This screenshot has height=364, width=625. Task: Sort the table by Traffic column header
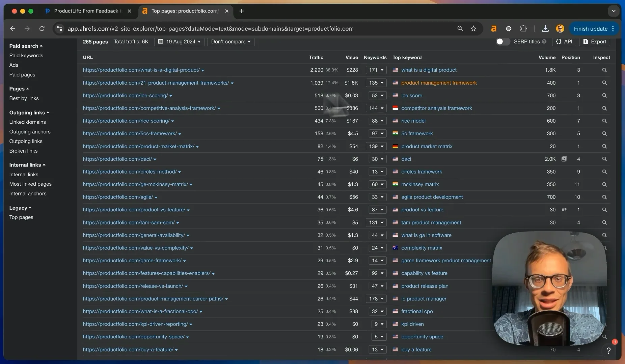click(316, 57)
